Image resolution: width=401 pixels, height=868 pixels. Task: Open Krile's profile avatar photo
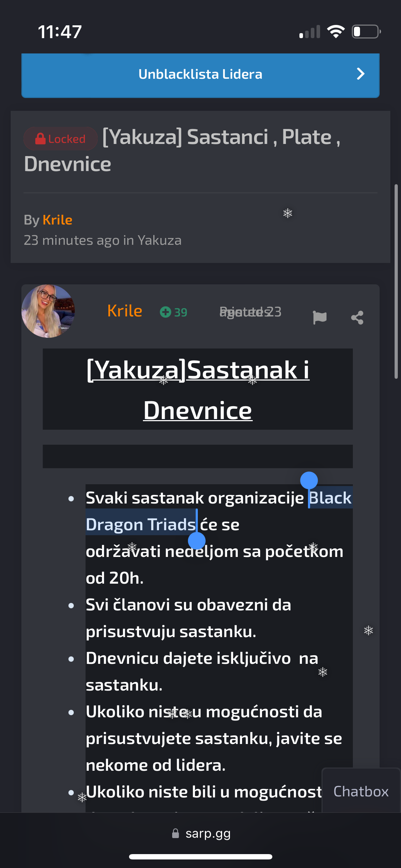(x=48, y=311)
